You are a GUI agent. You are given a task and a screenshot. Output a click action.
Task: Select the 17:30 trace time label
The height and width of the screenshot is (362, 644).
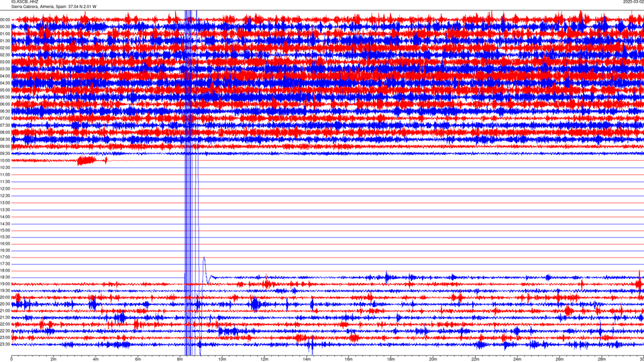coord(5,264)
